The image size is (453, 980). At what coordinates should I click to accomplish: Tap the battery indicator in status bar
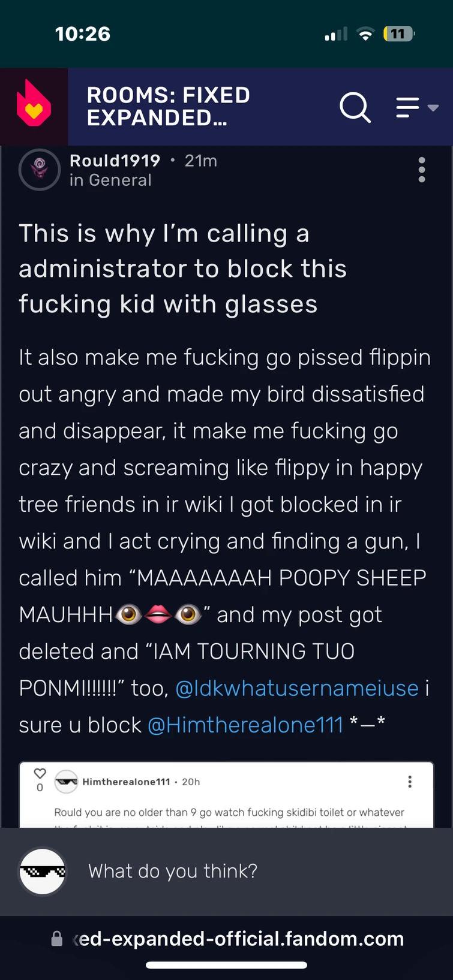coord(399,34)
